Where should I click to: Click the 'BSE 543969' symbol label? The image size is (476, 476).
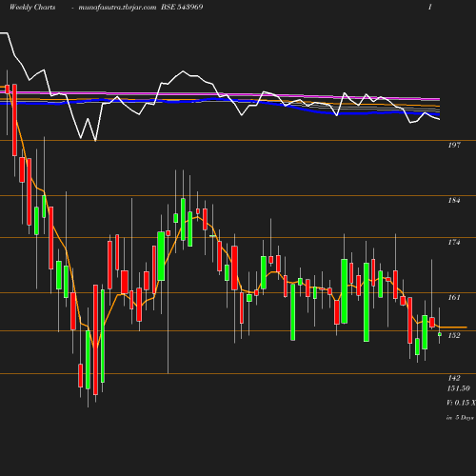(182, 7)
